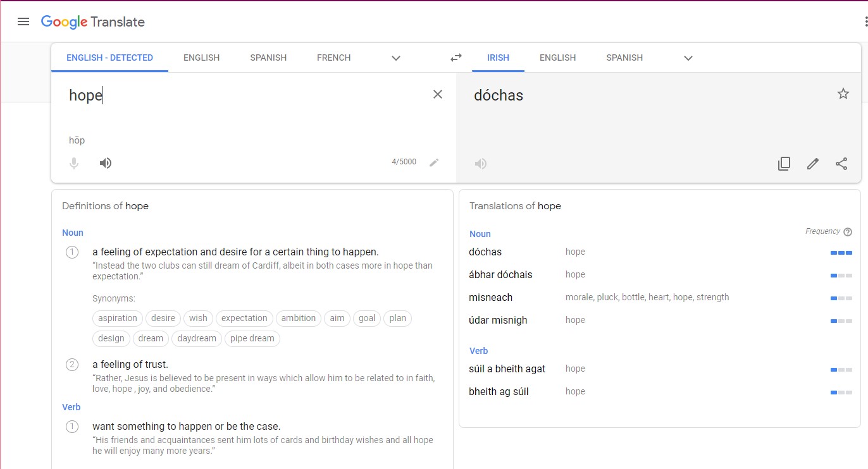Select the Spanish target language tab
Screen dimensions: 868x469
click(624, 58)
